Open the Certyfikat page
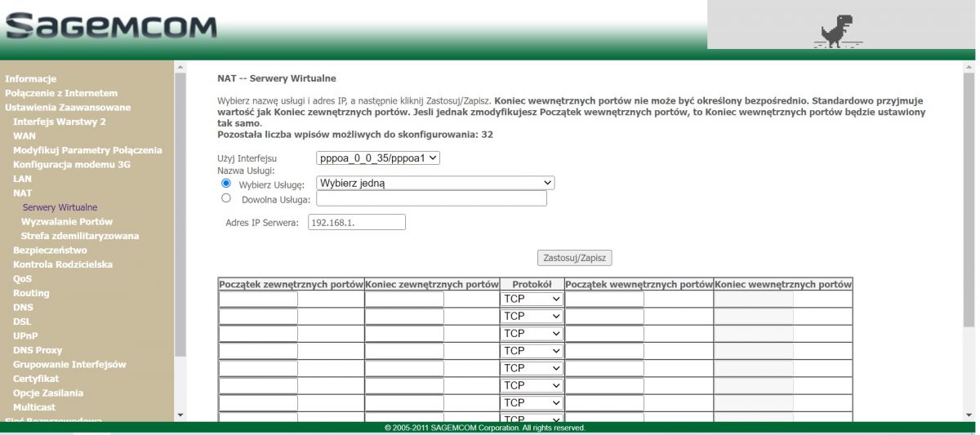 coord(36,379)
